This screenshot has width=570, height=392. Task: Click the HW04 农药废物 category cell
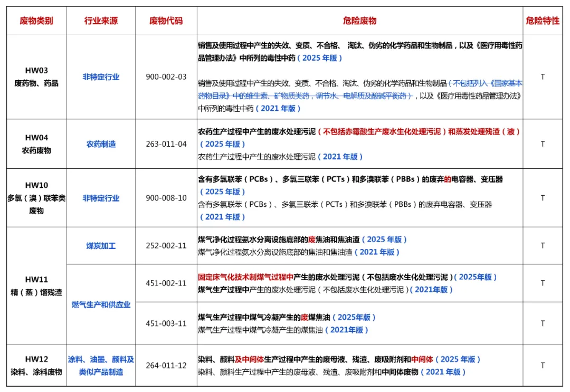(36, 144)
